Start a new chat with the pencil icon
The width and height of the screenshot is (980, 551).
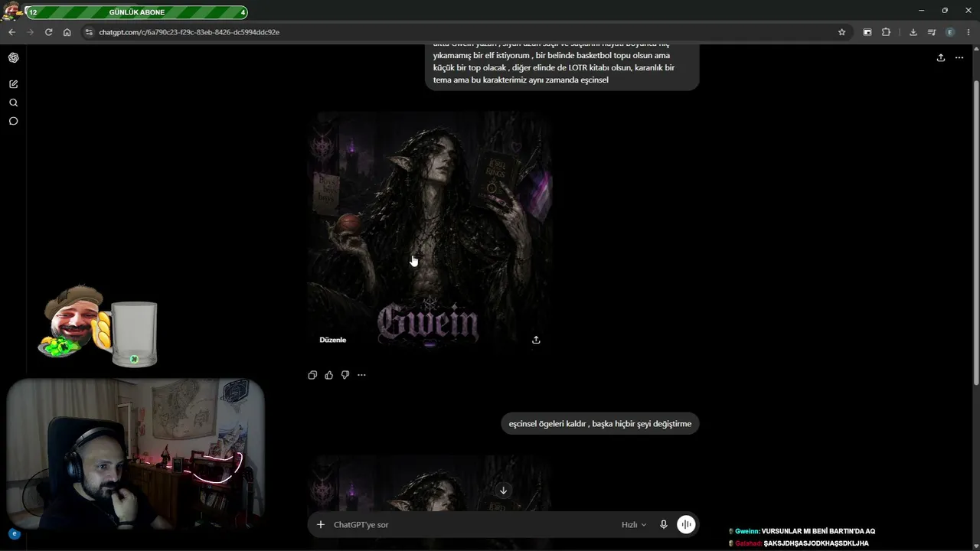(14, 84)
